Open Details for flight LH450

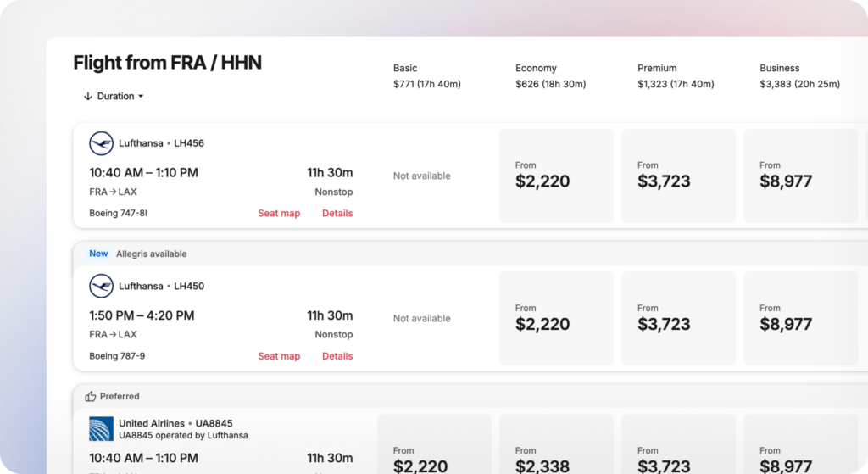337,356
